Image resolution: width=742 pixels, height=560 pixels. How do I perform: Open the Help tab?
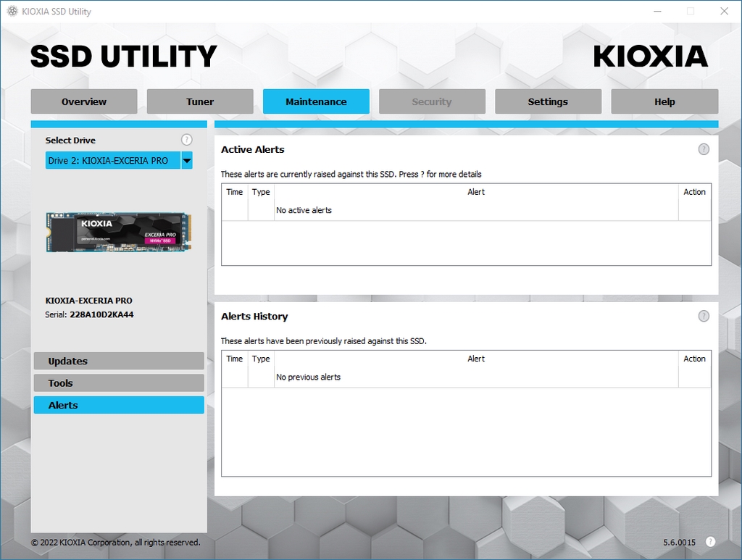click(664, 101)
